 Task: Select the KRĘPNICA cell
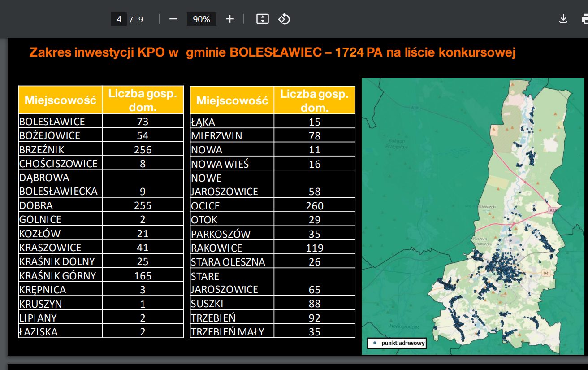(60, 289)
